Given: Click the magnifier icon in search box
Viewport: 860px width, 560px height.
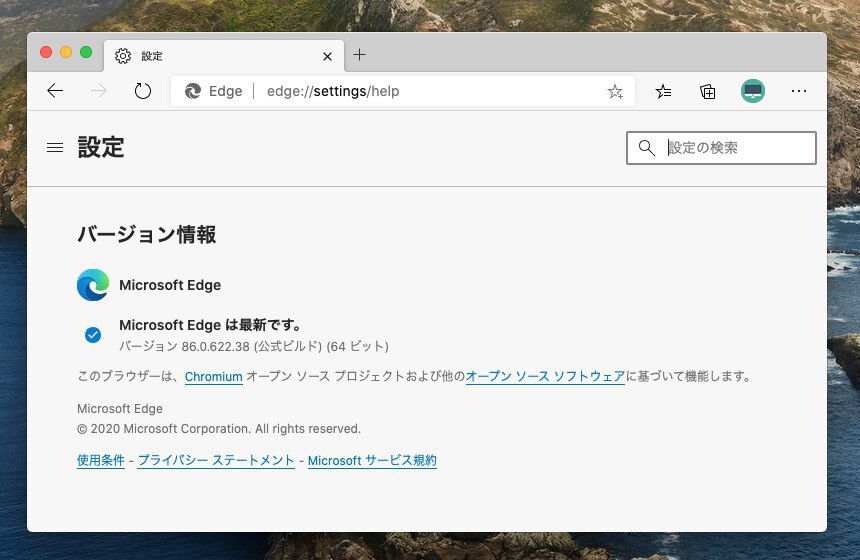Looking at the screenshot, I should coord(647,148).
